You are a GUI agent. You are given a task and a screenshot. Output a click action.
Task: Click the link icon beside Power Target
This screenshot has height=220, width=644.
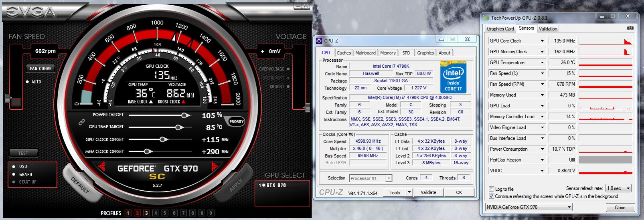[81, 122]
